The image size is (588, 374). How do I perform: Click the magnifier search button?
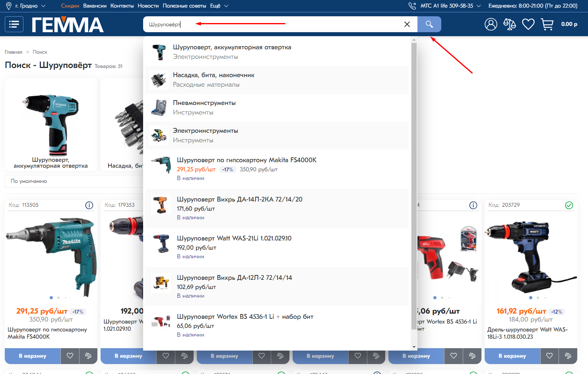(x=429, y=24)
